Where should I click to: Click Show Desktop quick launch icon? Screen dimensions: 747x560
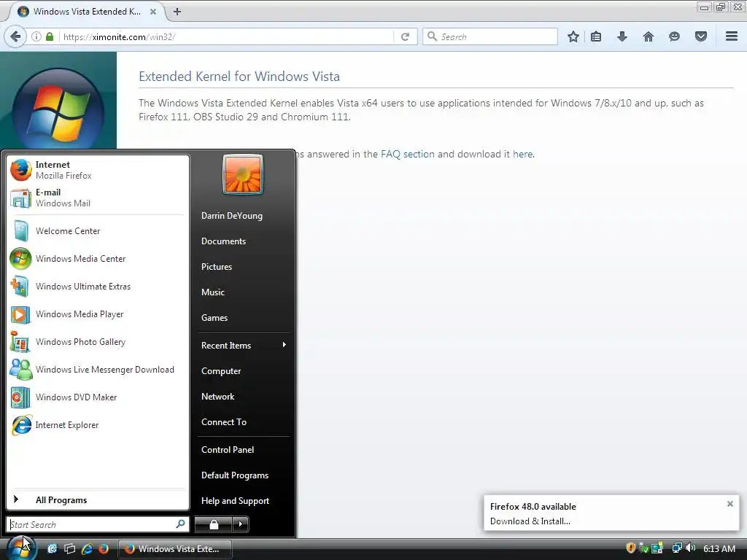(x=53, y=548)
